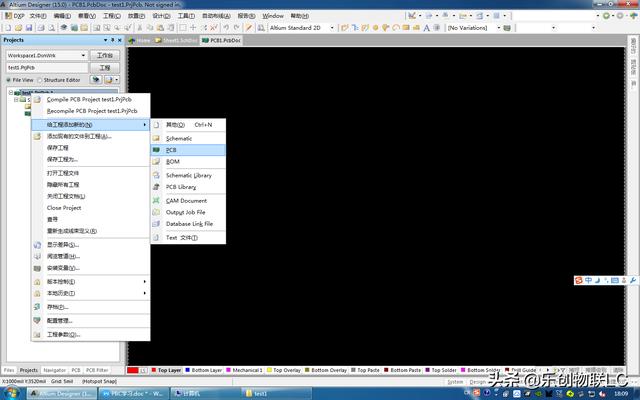Open the Workspace1.DsnWrk dropdown

[83, 55]
